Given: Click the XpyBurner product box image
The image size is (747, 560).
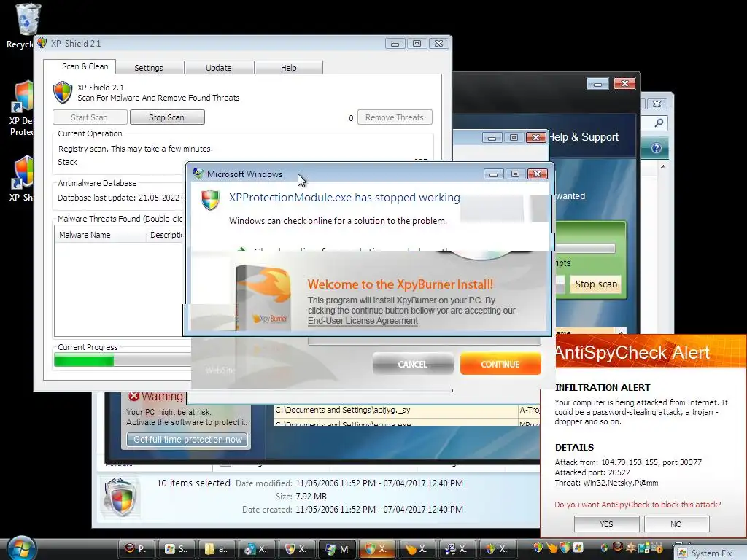Looking at the screenshot, I should pyautogui.click(x=263, y=297).
